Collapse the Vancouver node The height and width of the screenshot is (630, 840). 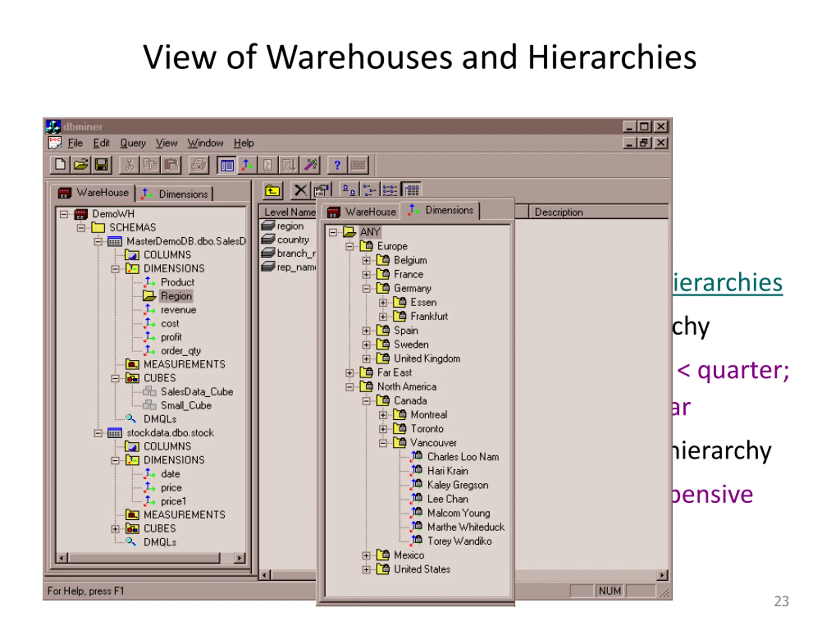point(383,443)
